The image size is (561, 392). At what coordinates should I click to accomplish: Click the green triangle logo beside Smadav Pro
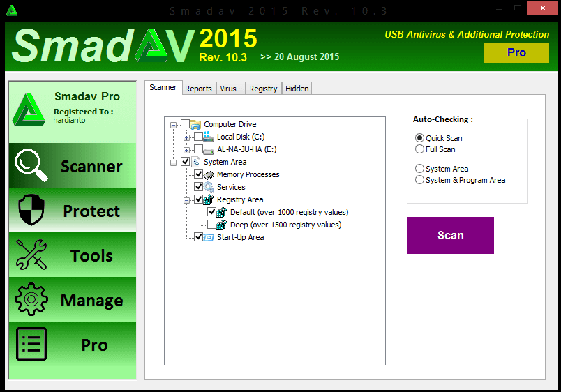(29, 110)
